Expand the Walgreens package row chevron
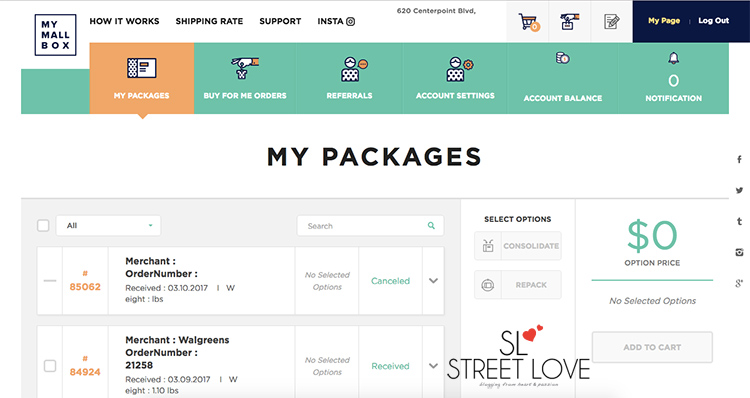Viewport: 750px width, 398px height. pyautogui.click(x=433, y=366)
